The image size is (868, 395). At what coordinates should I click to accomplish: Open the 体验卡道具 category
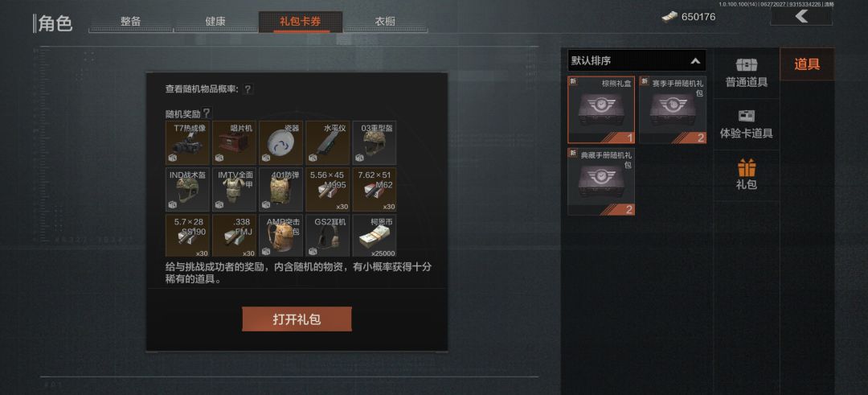[x=746, y=124]
